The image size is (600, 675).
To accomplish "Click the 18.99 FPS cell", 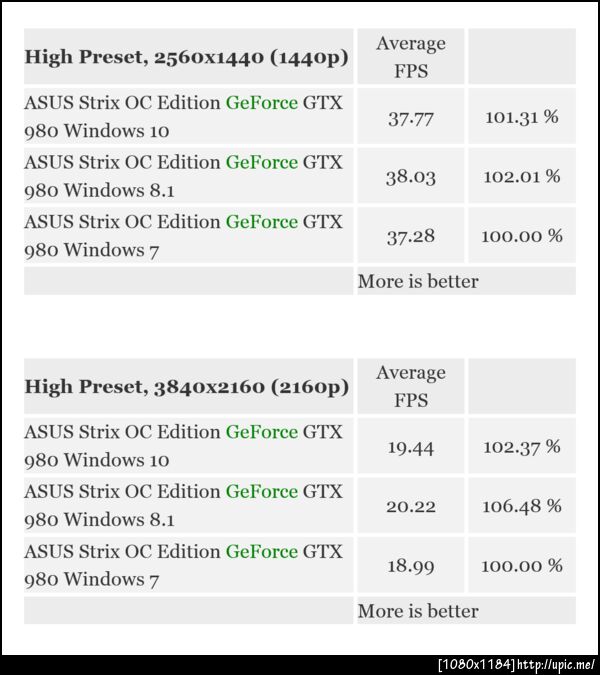I will point(410,566).
